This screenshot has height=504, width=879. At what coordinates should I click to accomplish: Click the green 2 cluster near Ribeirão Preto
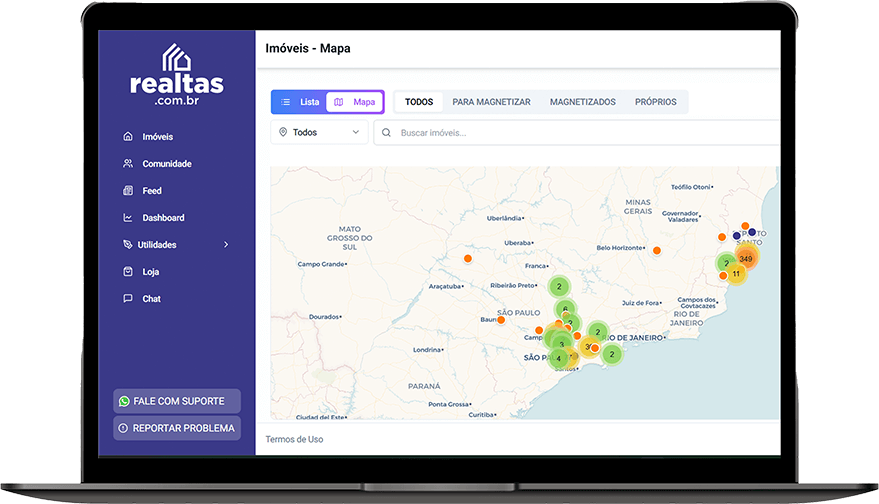pos(559,286)
